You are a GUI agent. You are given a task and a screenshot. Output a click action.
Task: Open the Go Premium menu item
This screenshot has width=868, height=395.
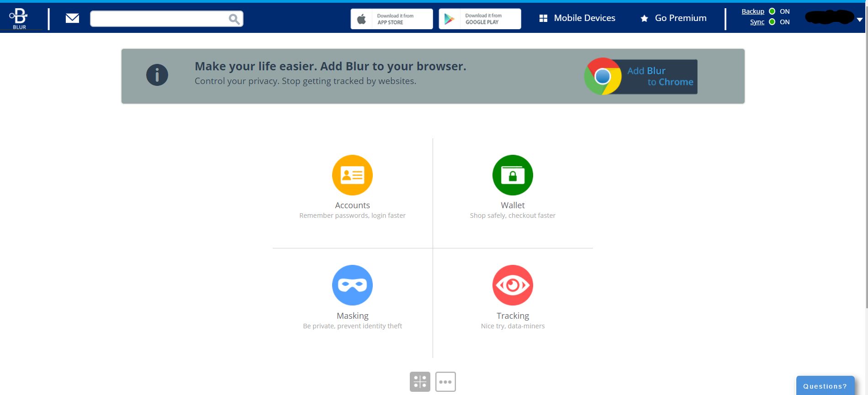click(674, 18)
